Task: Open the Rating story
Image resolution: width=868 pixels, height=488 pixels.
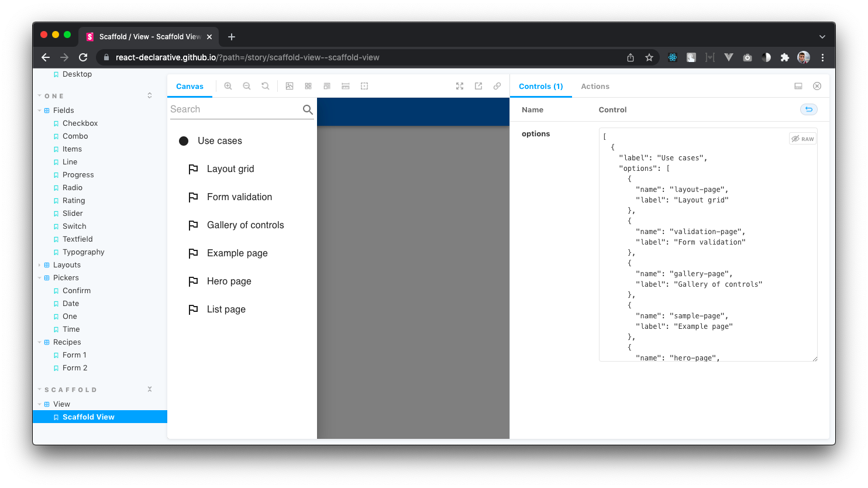Action: click(x=74, y=201)
